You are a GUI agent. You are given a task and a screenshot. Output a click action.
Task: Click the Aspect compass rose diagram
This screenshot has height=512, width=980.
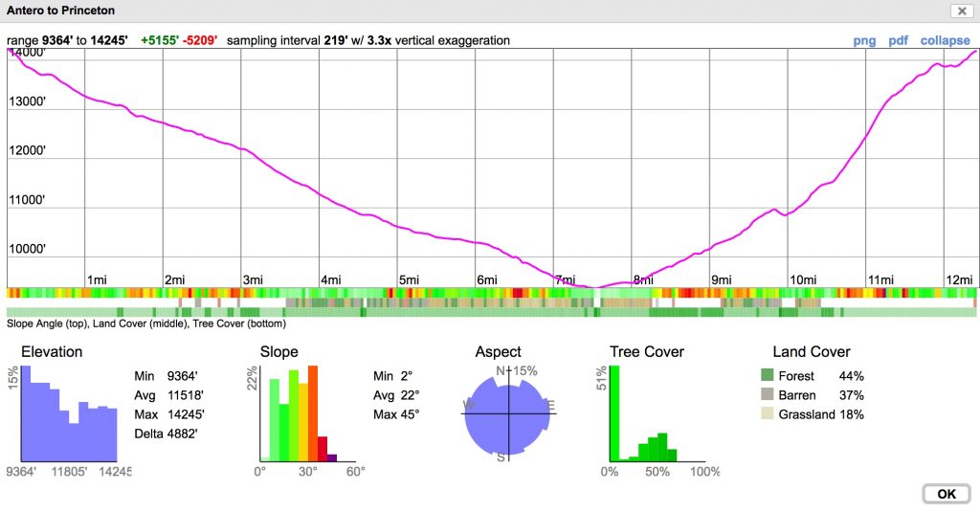509,414
